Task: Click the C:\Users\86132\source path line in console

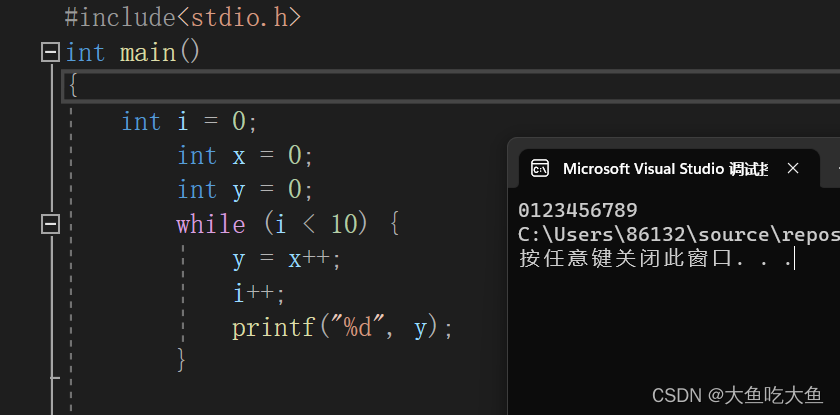Action: [x=679, y=235]
